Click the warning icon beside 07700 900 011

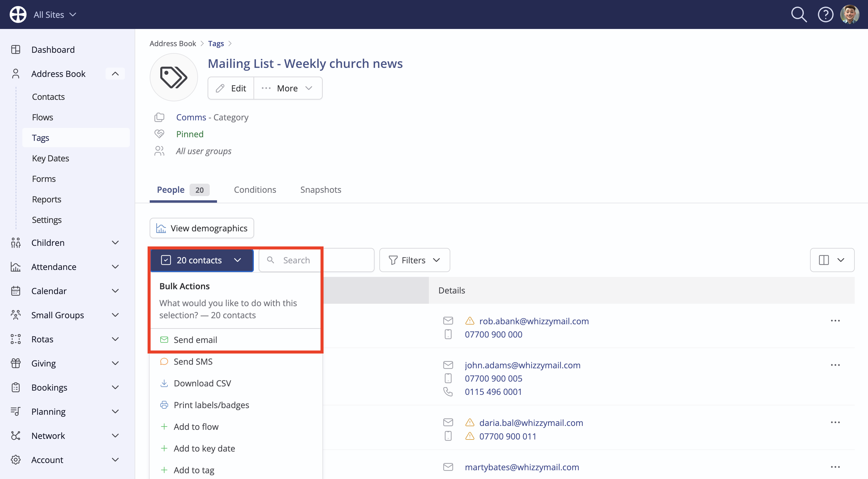[x=470, y=436]
